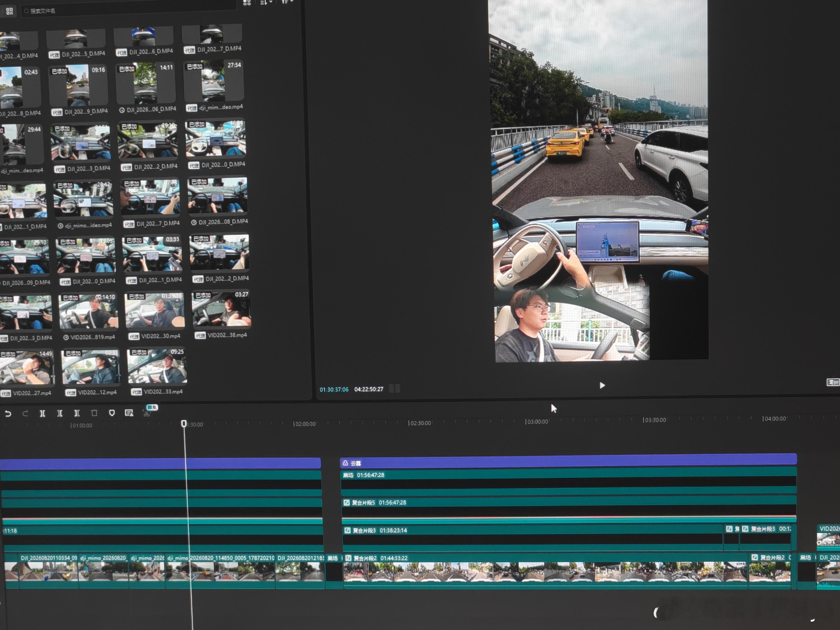Click the 代理 proxy badge of VID202...30.mp4
This screenshot has width=840, height=630.
point(134,337)
